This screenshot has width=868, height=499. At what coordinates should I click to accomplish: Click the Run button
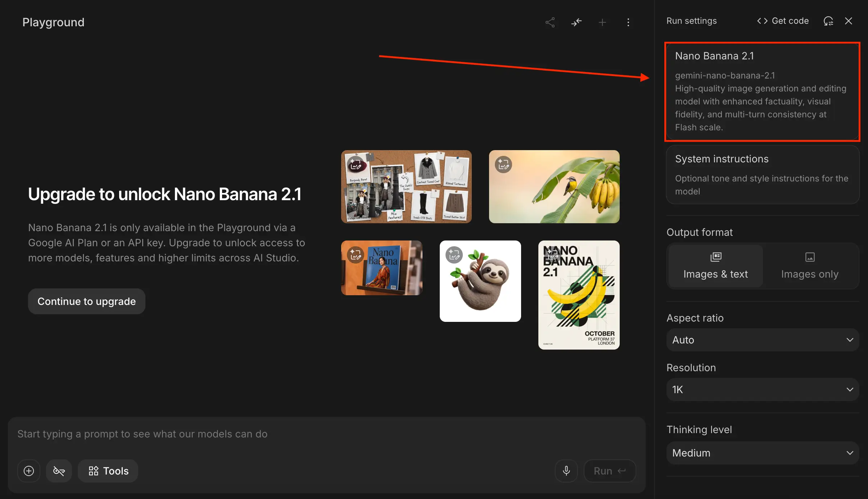(610, 471)
